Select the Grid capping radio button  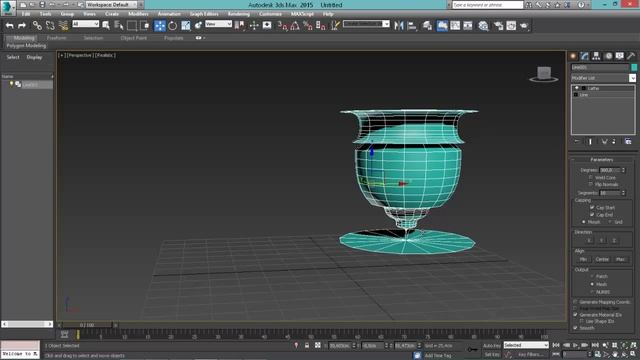(610, 222)
